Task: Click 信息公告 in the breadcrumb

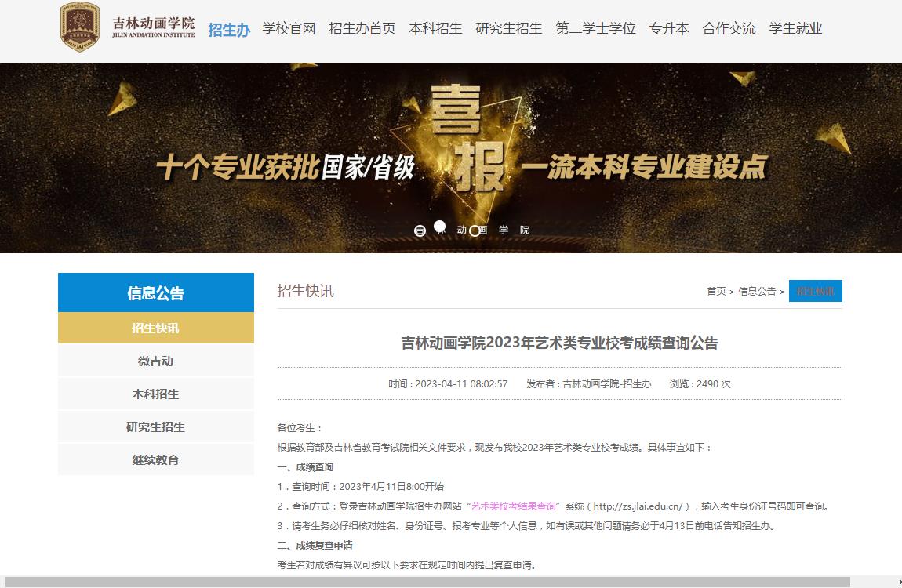Action: coord(757,292)
